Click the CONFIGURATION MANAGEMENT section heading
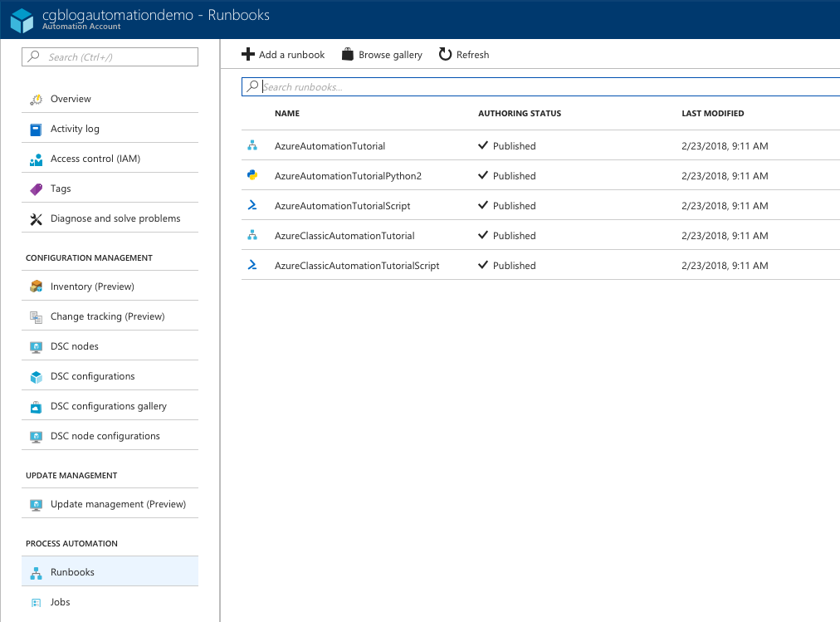 [89, 258]
